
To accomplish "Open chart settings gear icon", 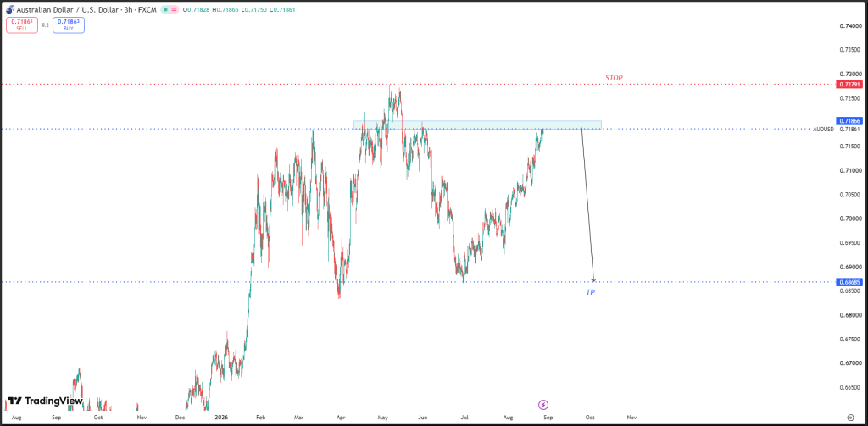I will (x=850, y=418).
